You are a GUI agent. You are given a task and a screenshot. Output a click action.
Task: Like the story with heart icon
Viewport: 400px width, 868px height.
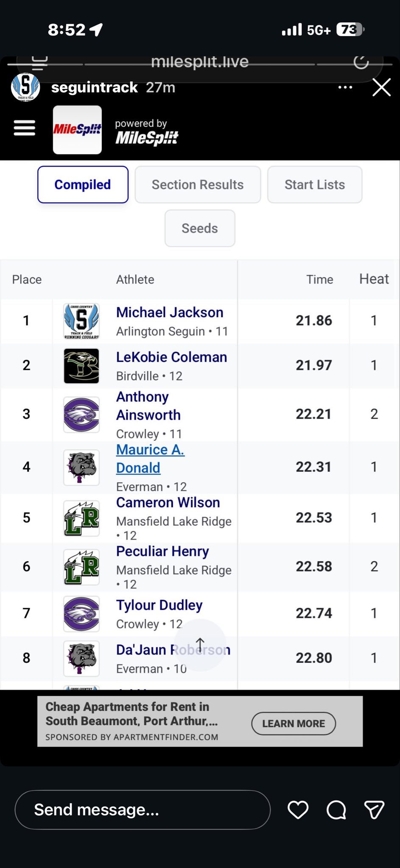click(x=298, y=810)
